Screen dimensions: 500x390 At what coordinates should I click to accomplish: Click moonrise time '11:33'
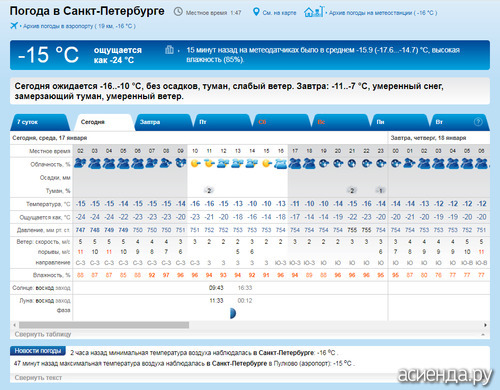click(216, 301)
